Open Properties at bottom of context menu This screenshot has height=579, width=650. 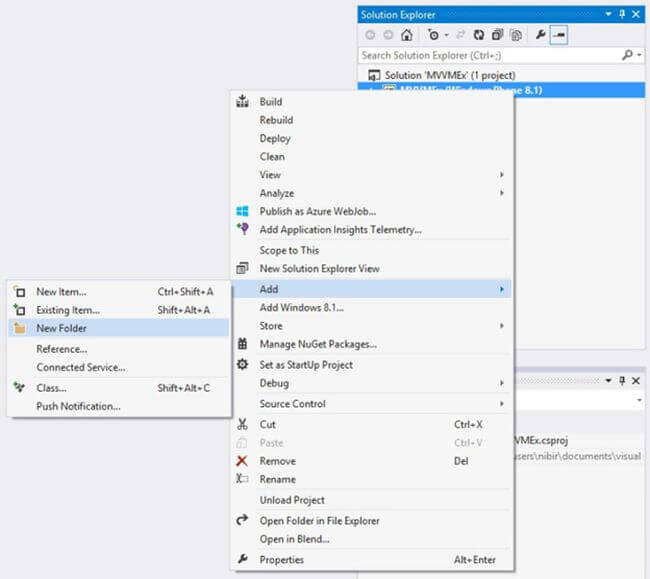click(371, 559)
